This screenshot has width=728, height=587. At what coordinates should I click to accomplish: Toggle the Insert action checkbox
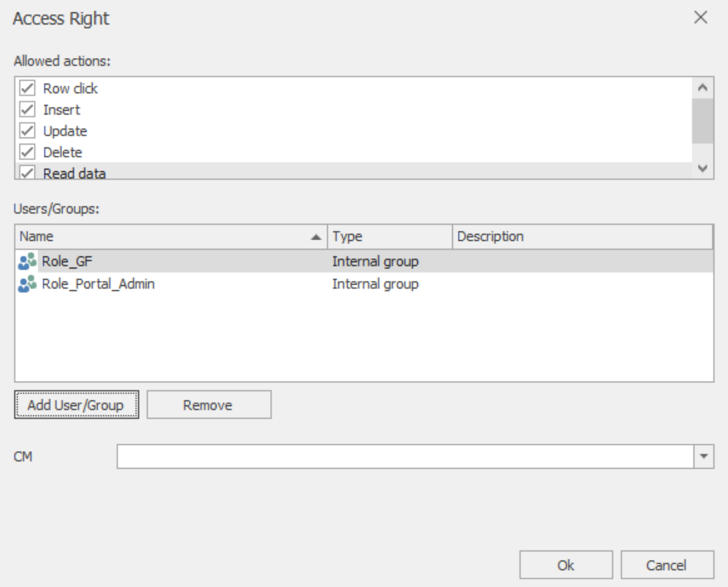(x=27, y=109)
